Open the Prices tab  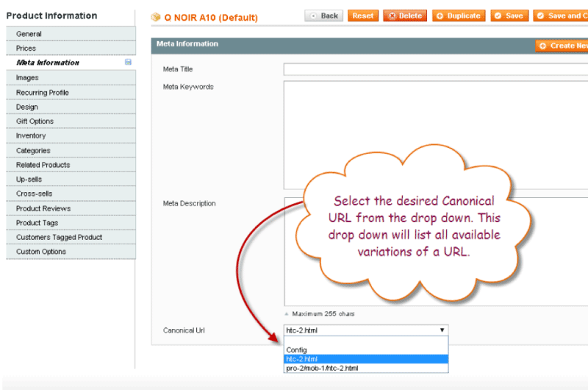[71, 49]
